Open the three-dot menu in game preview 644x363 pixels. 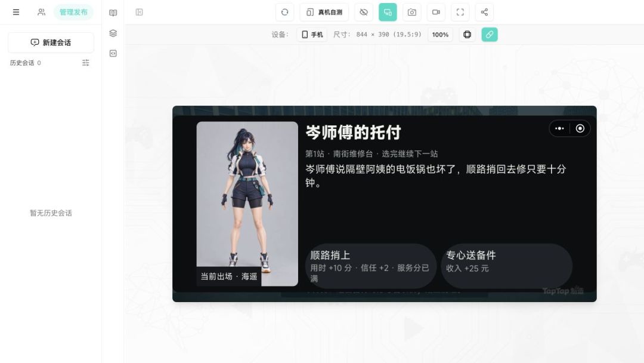point(559,129)
